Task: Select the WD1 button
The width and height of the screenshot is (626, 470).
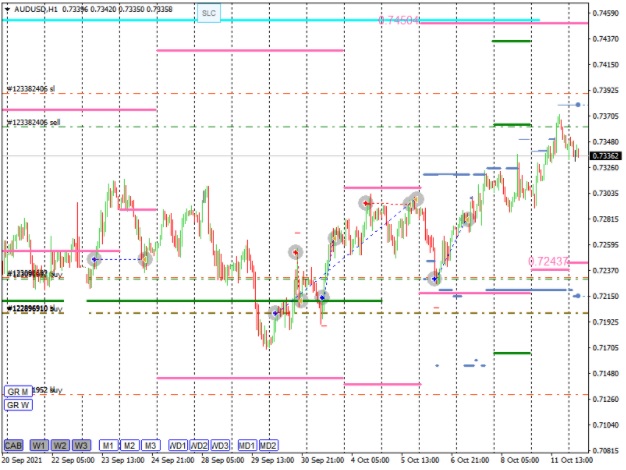Action: [177, 444]
